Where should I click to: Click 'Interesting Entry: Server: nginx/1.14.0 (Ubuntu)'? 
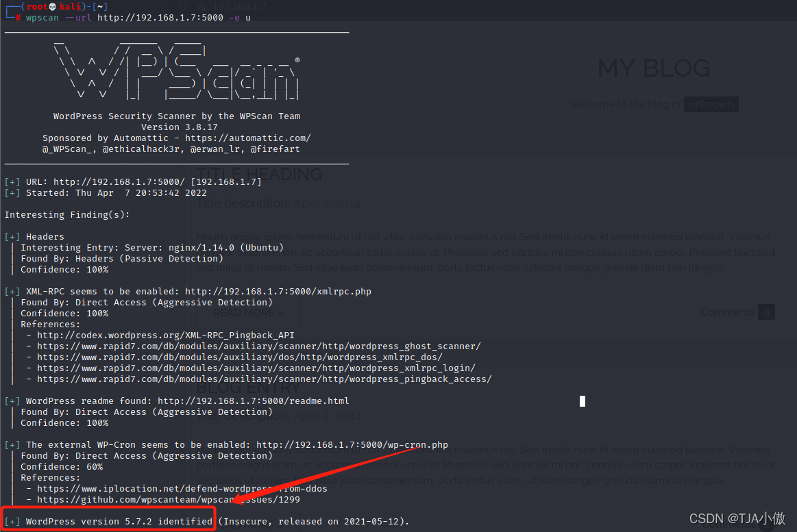(152, 248)
